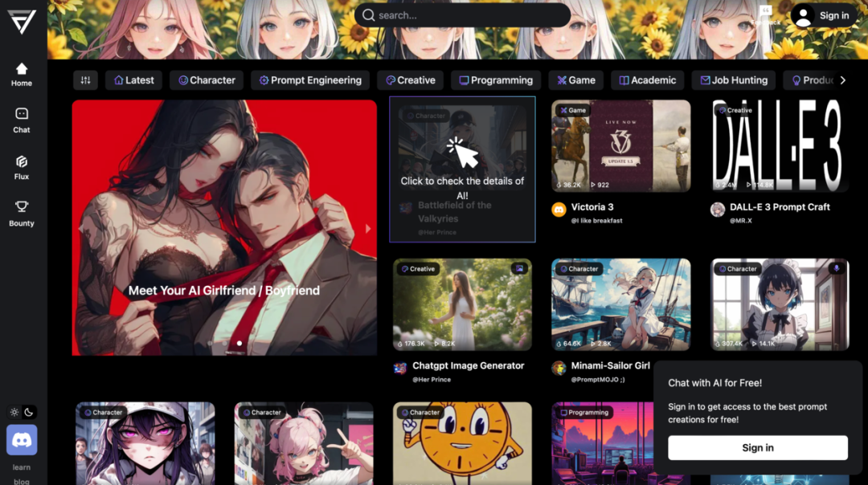Screen dimensions: 868x485
Task: Click image icon on Chatgpt Image Generator card
Action: click(x=519, y=268)
